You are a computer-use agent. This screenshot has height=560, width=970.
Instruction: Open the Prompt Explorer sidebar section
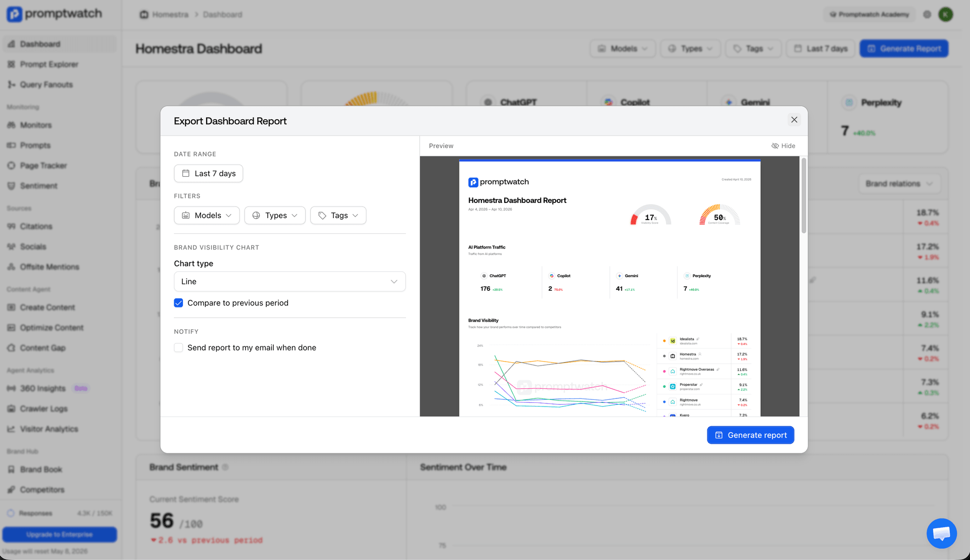click(48, 64)
